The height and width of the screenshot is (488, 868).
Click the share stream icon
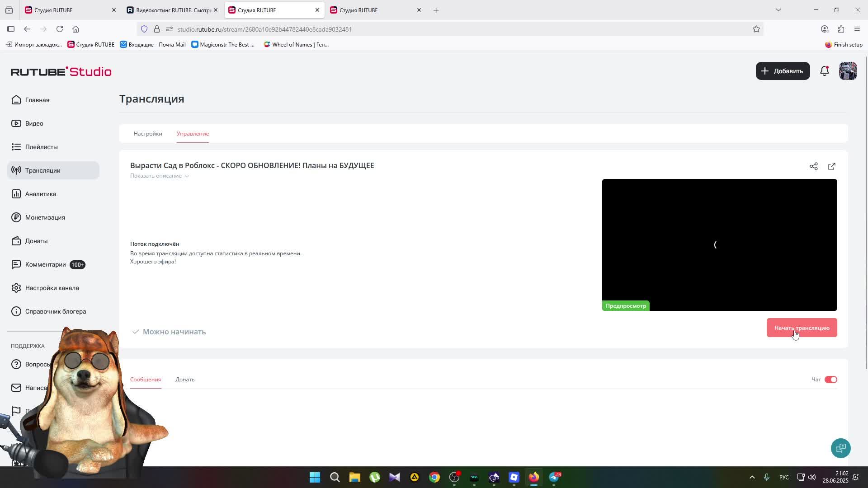(814, 166)
